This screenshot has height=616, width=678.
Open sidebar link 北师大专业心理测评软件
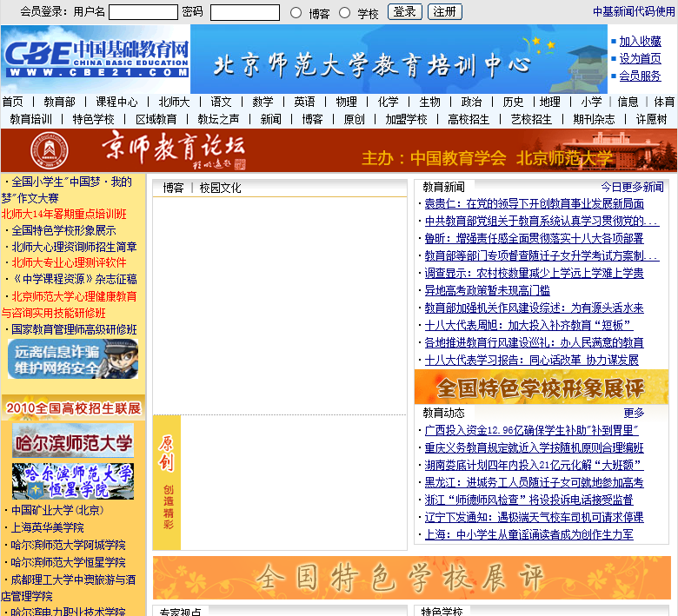click(69, 263)
